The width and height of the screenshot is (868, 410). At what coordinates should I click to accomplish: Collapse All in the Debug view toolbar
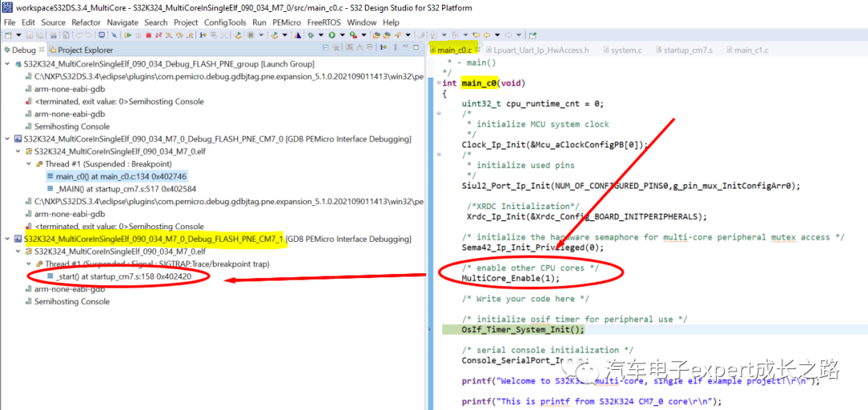pos(325,47)
